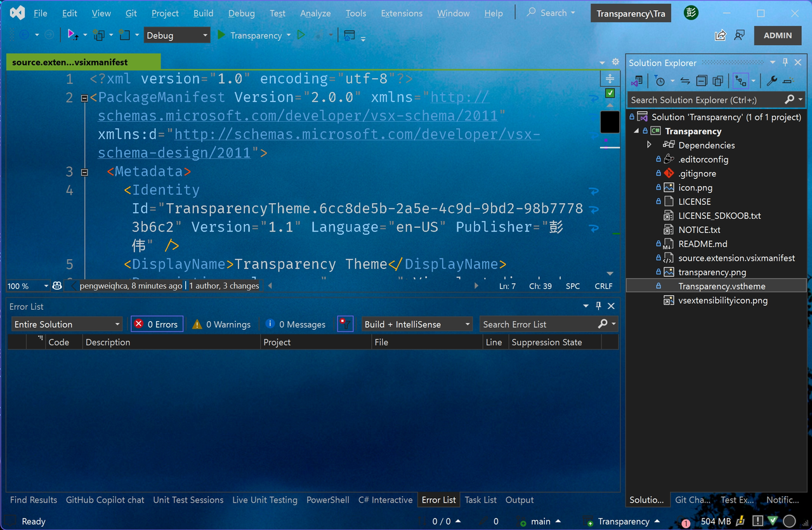Toggle the Git track changes view button
Viewport: 812px width, 530px height.
[740, 81]
